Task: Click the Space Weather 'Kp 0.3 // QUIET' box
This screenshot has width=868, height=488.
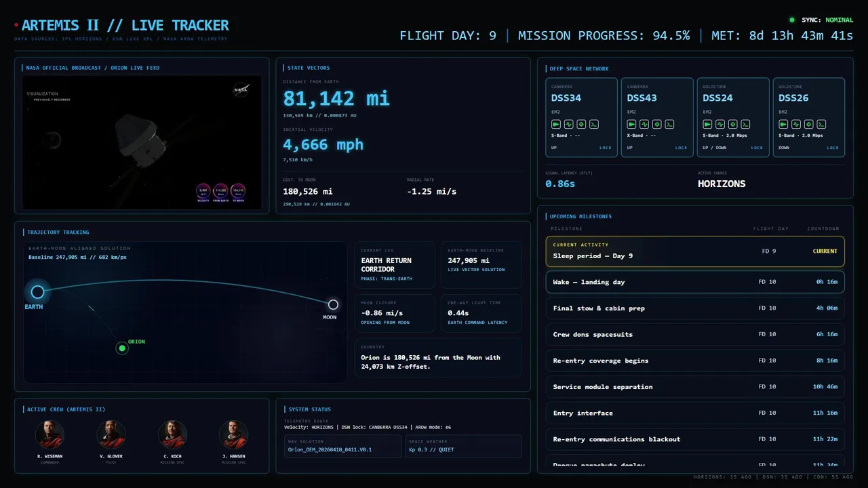Action: [463, 446]
